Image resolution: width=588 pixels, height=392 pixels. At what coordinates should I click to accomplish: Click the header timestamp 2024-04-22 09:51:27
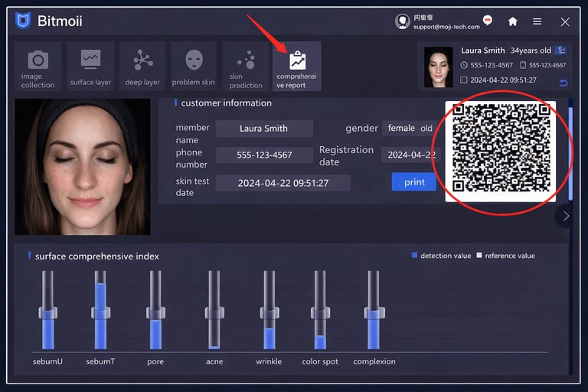point(503,80)
